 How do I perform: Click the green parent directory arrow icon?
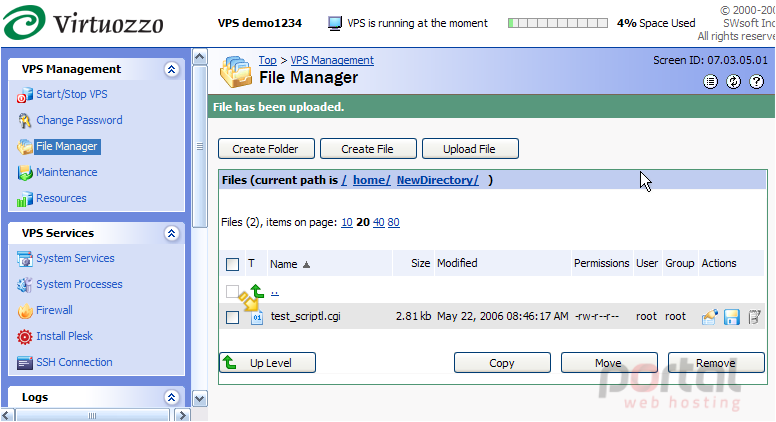[x=257, y=291]
